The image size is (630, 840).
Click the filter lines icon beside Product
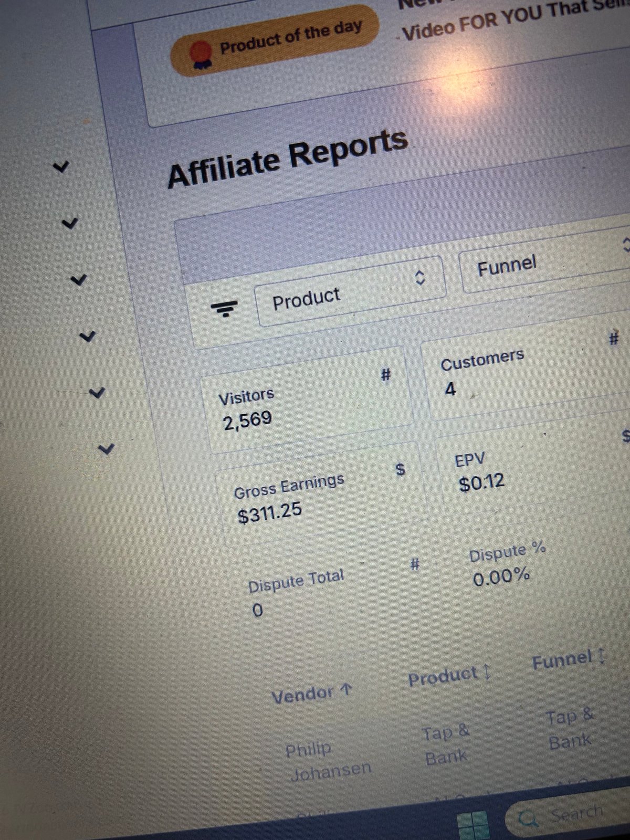[x=224, y=309]
